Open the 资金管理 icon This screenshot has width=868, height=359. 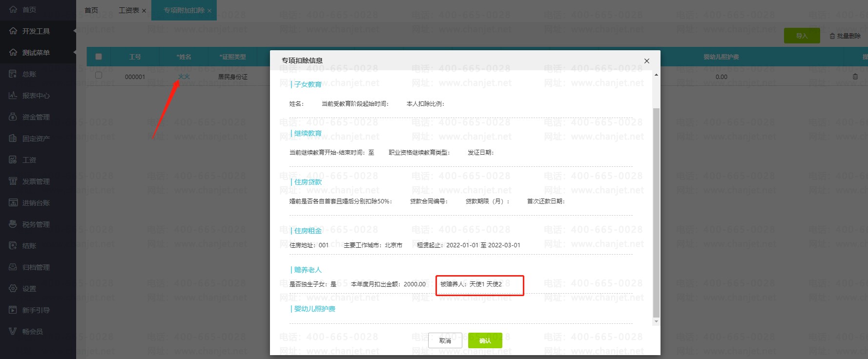click(x=13, y=117)
